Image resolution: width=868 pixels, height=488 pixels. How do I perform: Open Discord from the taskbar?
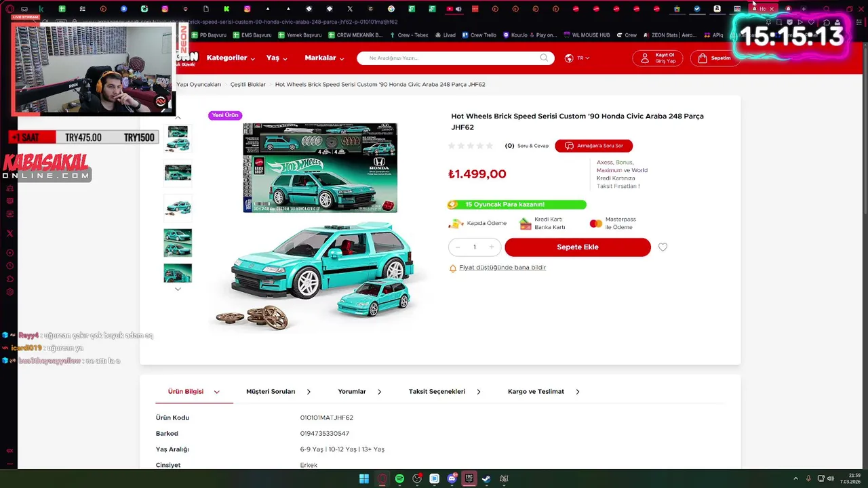pyautogui.click(x=452, y=479)
